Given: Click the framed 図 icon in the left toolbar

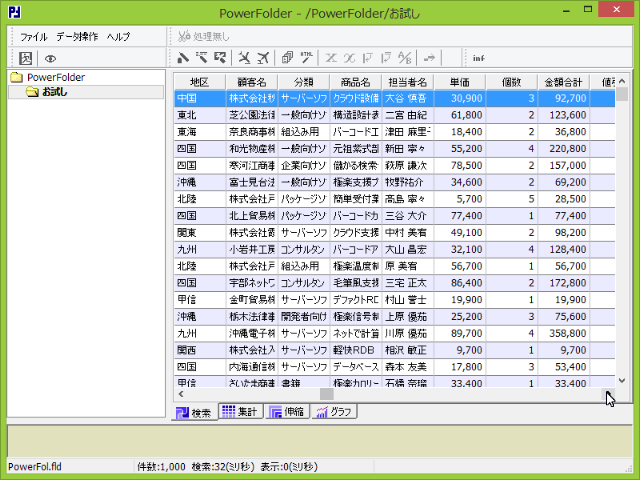Looking at the screenshot, I should point(25,58).
